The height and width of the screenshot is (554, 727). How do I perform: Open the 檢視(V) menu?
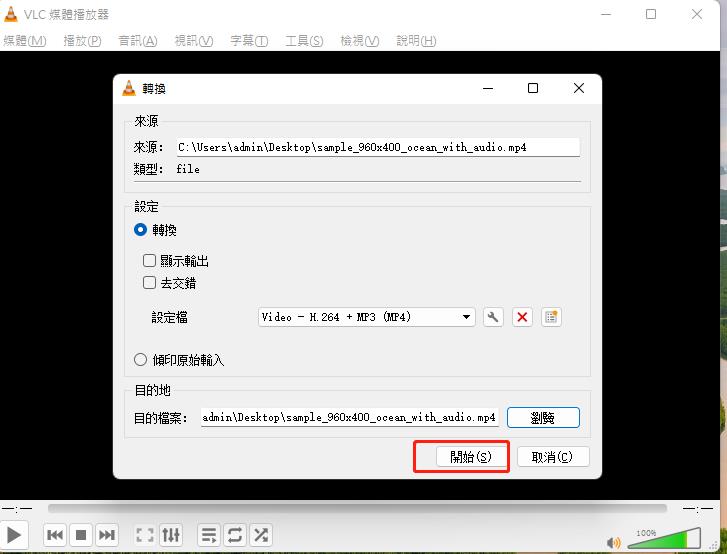(360, 41)
